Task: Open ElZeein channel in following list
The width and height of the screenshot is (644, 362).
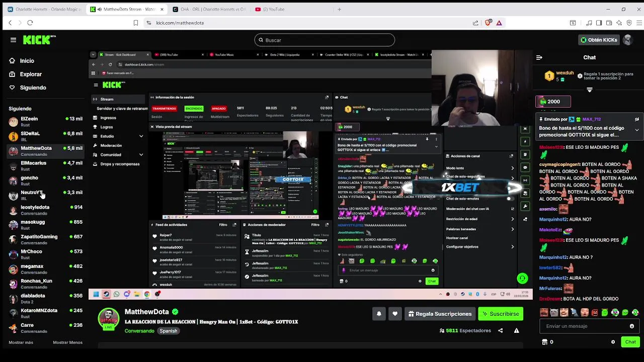Action: tap(45, 122)
